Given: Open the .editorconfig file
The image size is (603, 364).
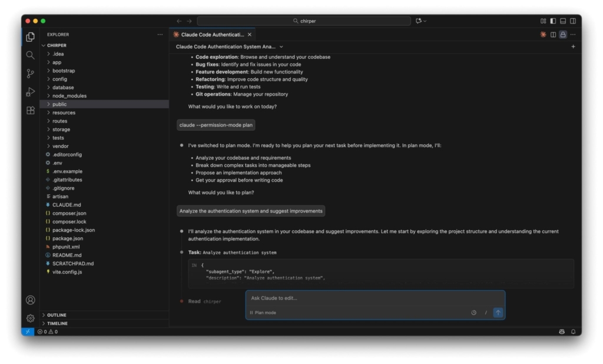Looking at the screenshot, I should tap(104, 155).
